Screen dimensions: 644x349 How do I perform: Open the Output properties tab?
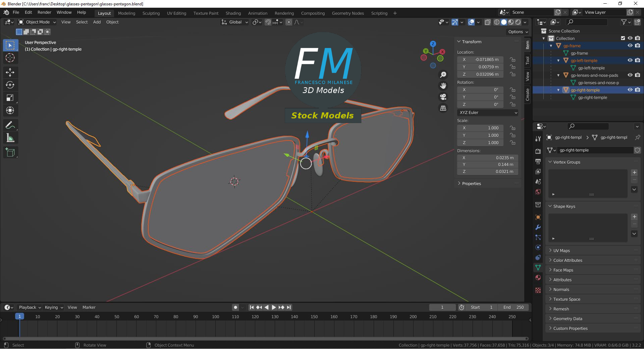(x=538, y=161)
